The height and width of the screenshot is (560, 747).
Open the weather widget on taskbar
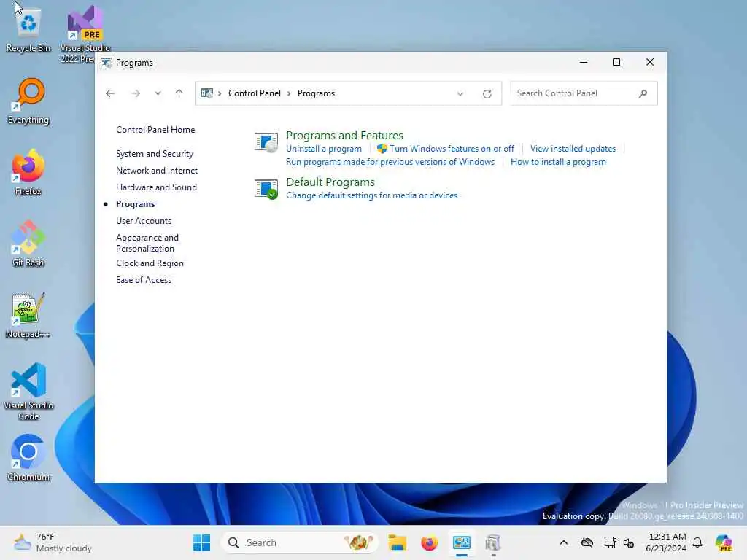(53, 542)
